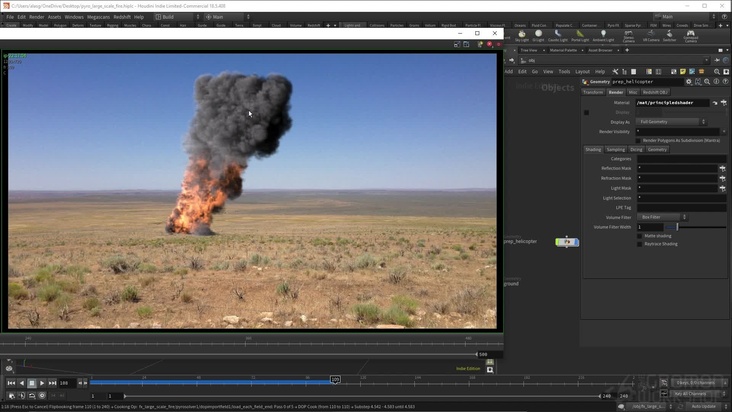Click the snapshot icon below Indie Edition label
Image resolution: width=732 pixels, height=412 pixels.
pyautogui.click(x=490, y=370)
